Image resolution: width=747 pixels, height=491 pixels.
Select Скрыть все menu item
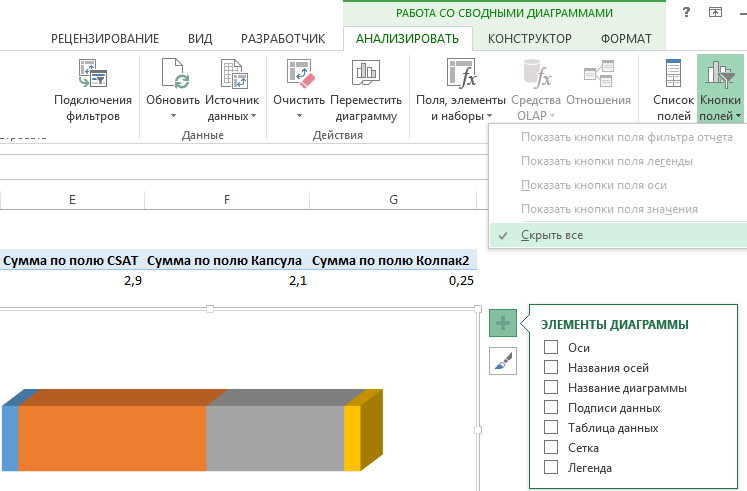coord(552,235)
